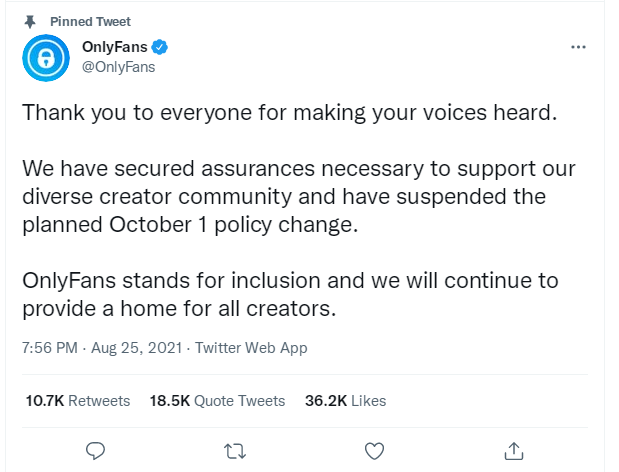
Task: Show the 36.2K Likes list
Action: point(345,400)
